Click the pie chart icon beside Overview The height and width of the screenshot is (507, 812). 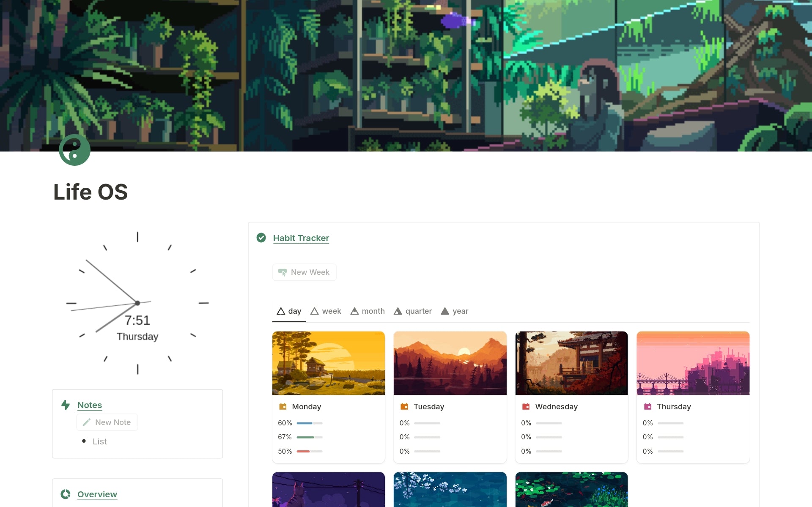coord(66,494)
